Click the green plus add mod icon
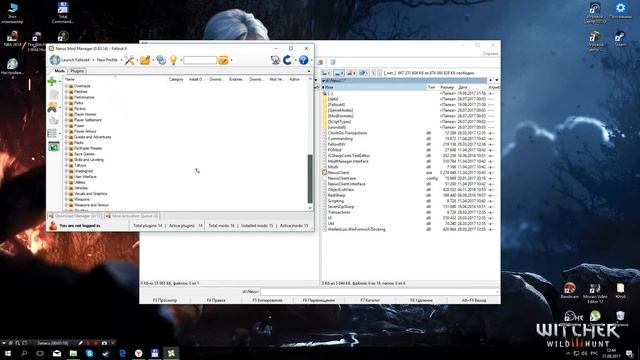Image resolution: width=640 pixels, height=360 pixels. (x=52, y=82)
